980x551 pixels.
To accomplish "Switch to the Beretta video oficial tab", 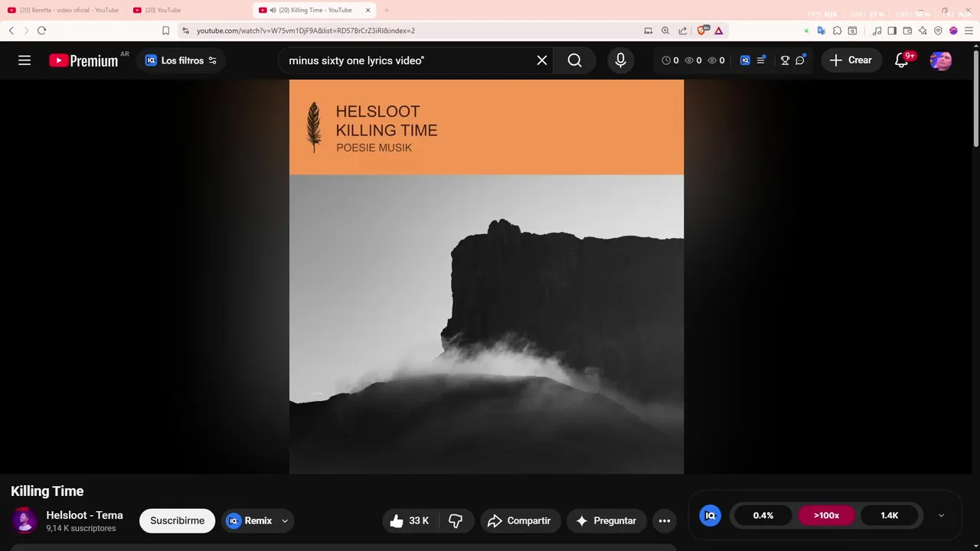I will (x=63, y=10).
